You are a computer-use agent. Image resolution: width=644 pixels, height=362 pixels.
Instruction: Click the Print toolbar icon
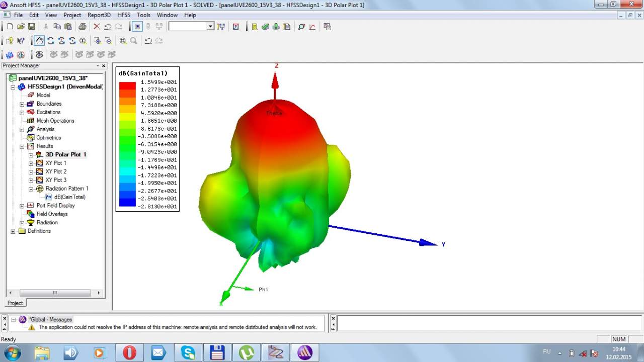82,27
